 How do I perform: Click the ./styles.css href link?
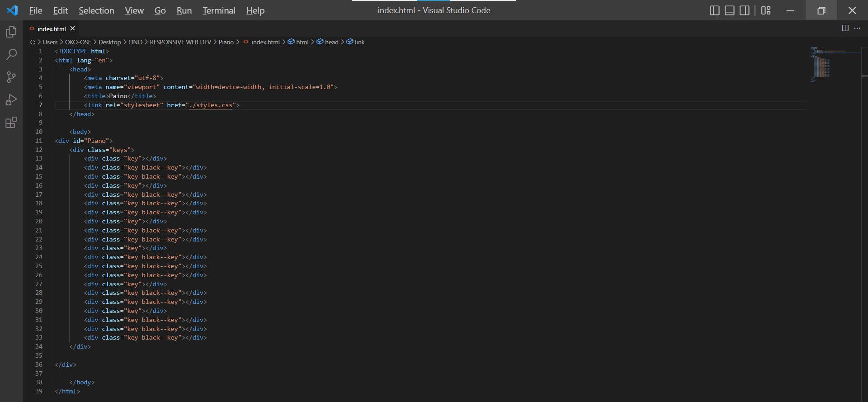coord(211,105)
